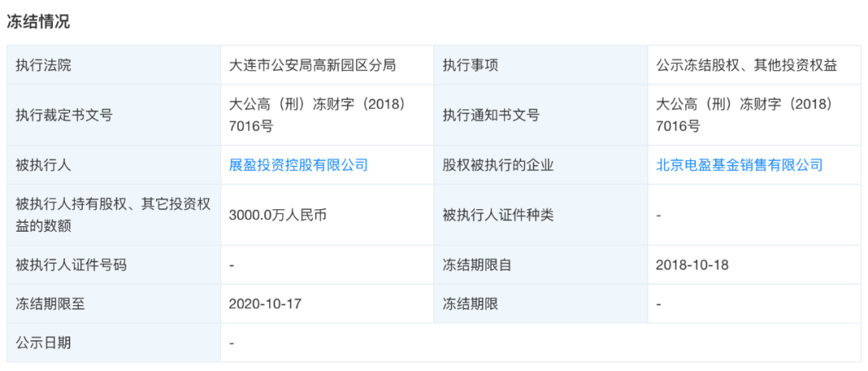Click the 被执行人证件种类 label
Image resolution: width=868 pixels, height=371 pixels.
(x=498, y=215)
